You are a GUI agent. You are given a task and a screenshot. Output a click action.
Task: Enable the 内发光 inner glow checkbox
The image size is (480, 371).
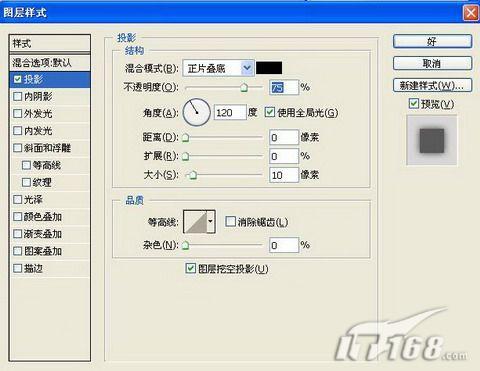[x=18, y=131]
